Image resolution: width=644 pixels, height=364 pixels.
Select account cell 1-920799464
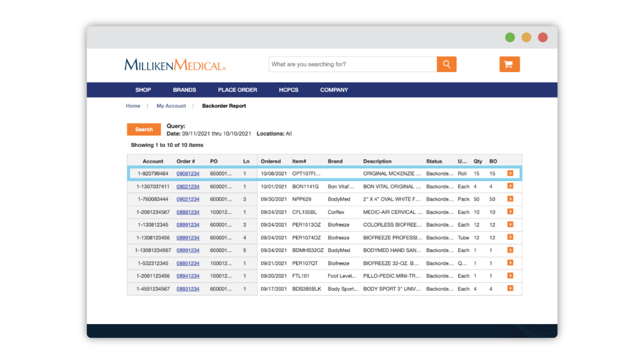(x=153, y=173)
